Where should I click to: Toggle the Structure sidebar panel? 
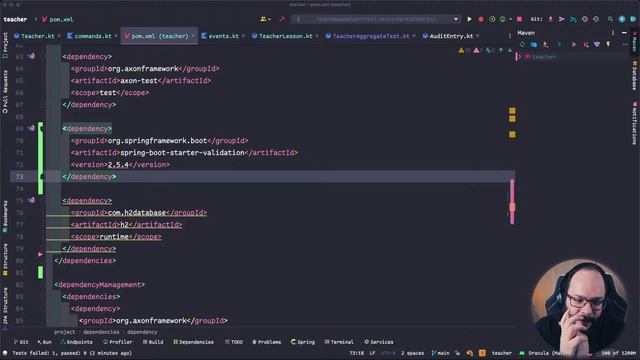[x=5, y=260]
